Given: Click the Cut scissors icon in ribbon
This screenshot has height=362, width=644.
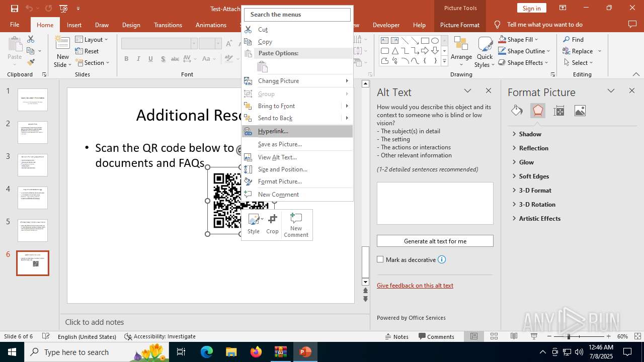Looking at the screenshot, I should point(31,39).
